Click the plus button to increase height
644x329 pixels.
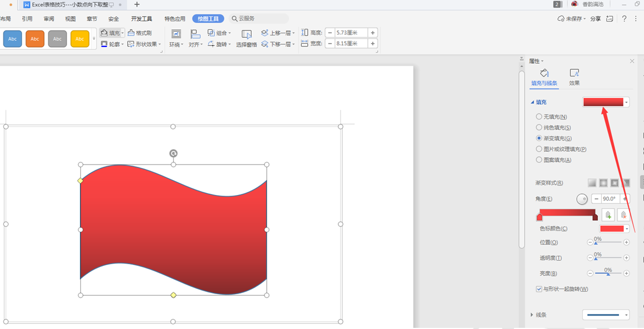(x=373, y=33)
